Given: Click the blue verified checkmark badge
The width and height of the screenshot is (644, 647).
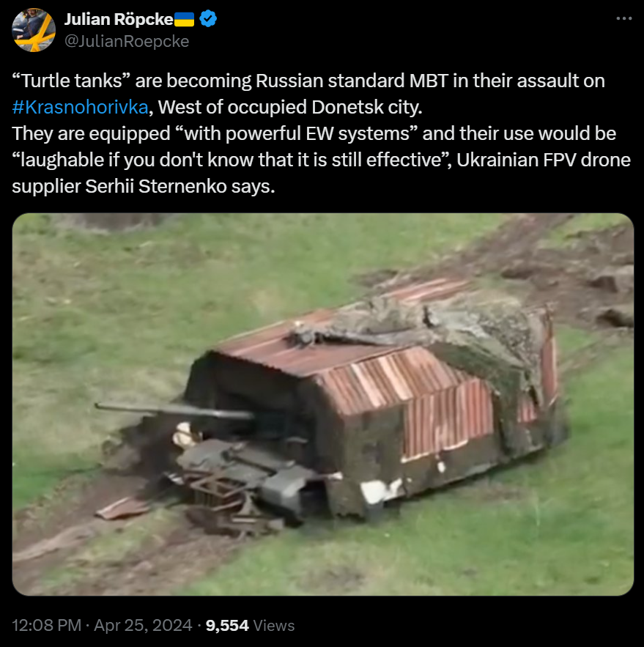Looking at the screenshot, I should pos(208,19).
